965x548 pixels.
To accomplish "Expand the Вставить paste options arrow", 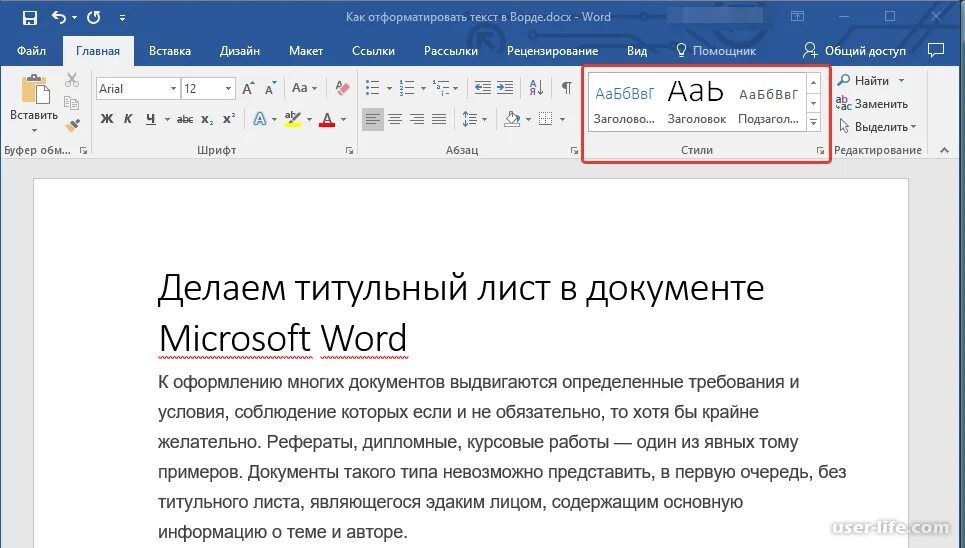I will click(34, 130).
